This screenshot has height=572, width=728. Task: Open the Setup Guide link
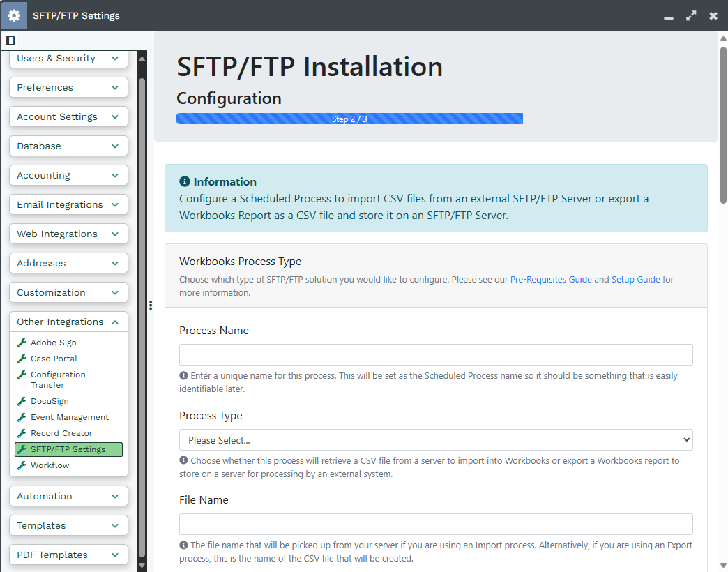636,280
